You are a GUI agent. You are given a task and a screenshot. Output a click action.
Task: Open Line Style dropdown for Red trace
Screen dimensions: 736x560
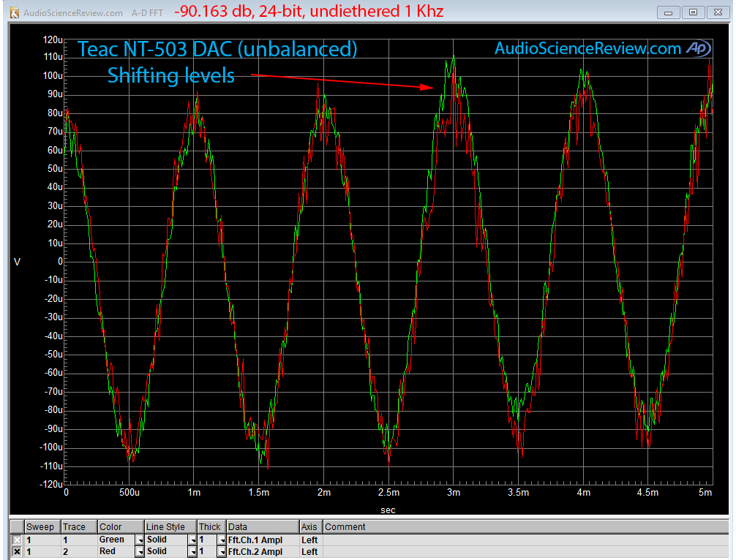pyautogui.click(x=192, y=552)
